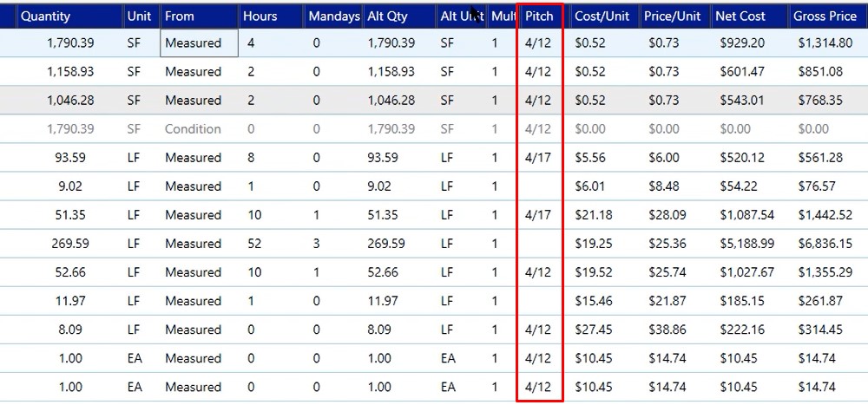This screenshot has height=418, width=868.
Task: Click the Quantity column header
Action: coord(69,16)
